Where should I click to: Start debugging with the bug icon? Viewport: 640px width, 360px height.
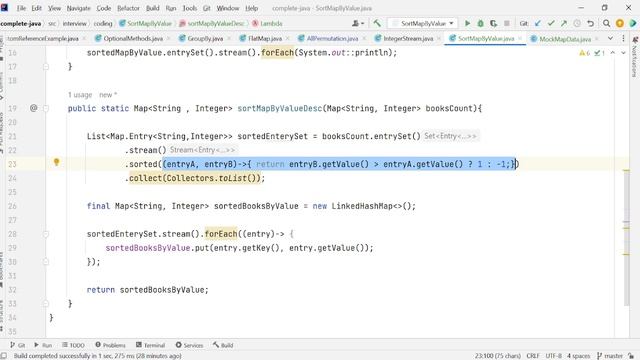click(x=480, y=23)
